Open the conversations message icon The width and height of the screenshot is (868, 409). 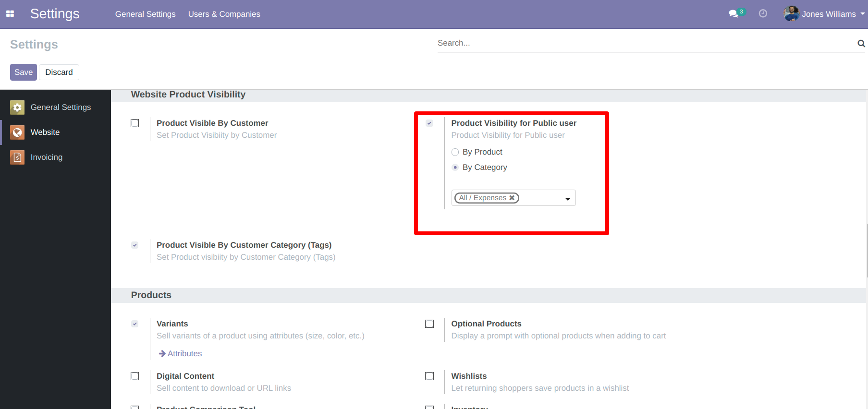coord(733,14)
